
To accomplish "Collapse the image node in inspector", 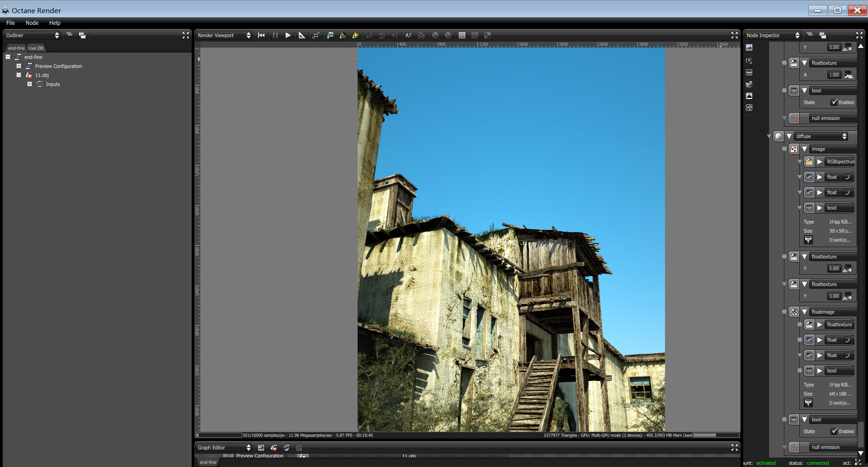I will (804, 149).
